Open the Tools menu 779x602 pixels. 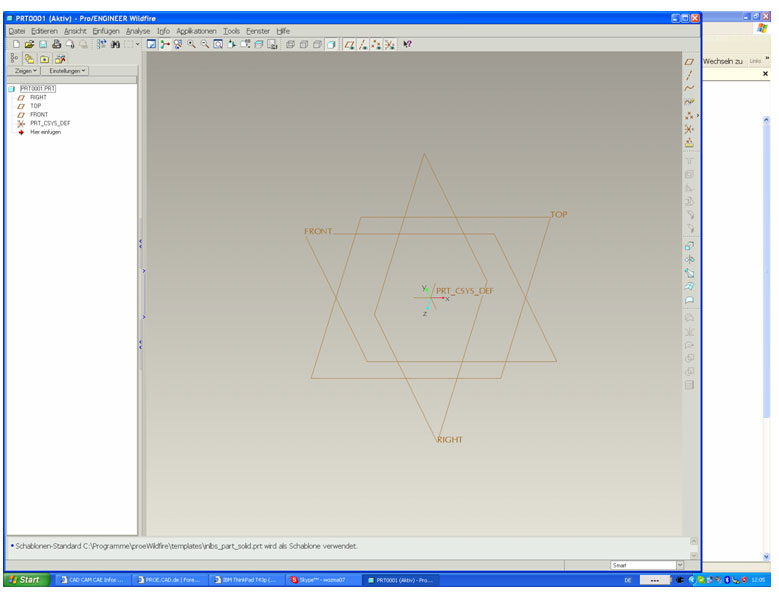click(231, 31)
